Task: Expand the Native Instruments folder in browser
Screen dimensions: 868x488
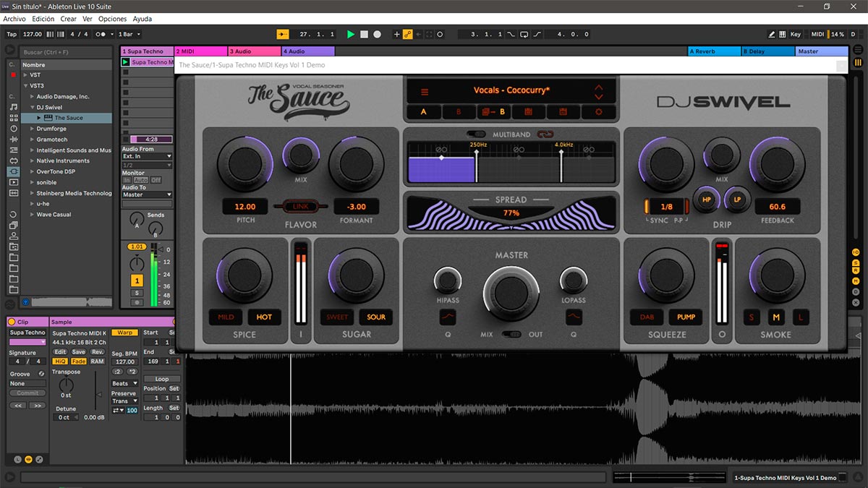Action: click(x=33, y=160)
